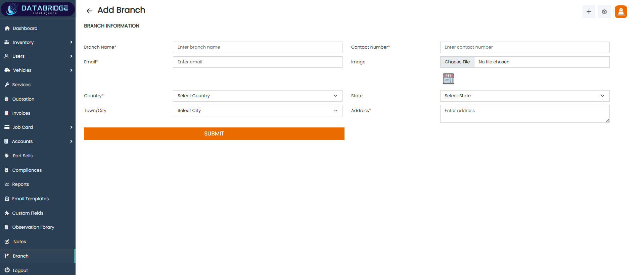Click the Quotation document icon
The width and height of the screenshot is (644, 275).
click(6, 99)
